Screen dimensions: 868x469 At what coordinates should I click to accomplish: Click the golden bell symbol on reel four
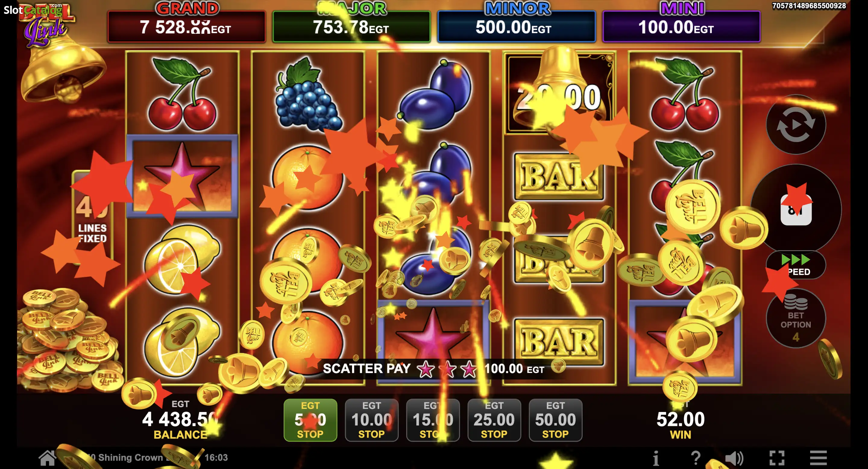[x=559, y=93]
